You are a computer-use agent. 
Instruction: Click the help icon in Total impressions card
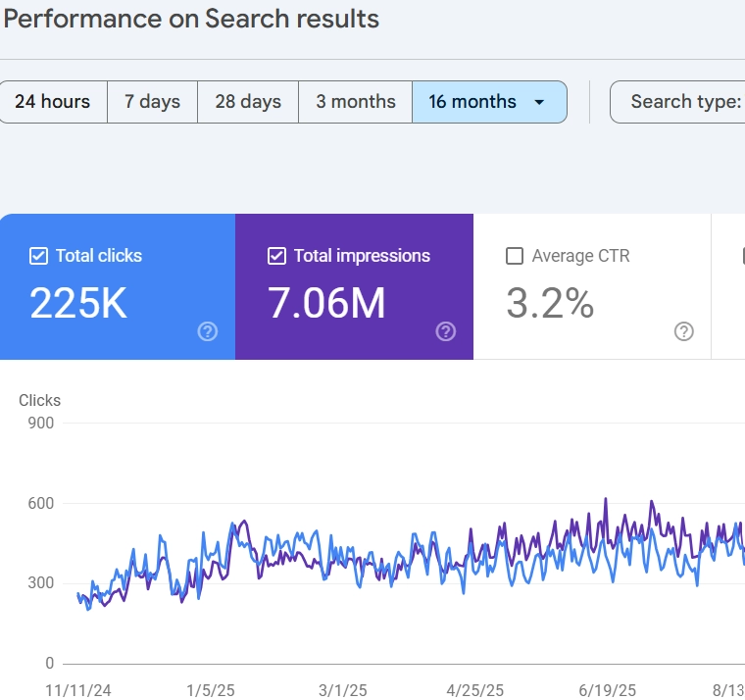coord(446,331)
